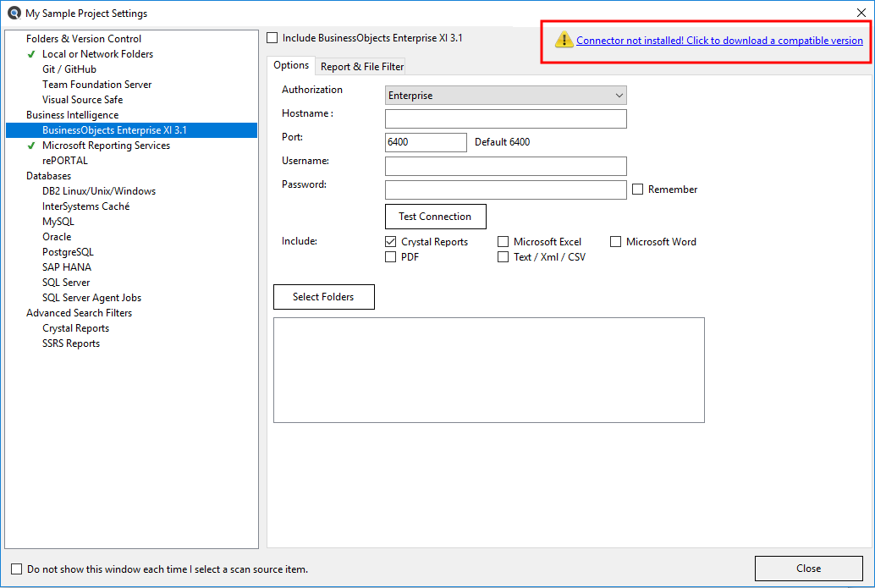Viewport: 875px width, 588px height.
Task: Focus the Username text box
Action: coord(505,166)
